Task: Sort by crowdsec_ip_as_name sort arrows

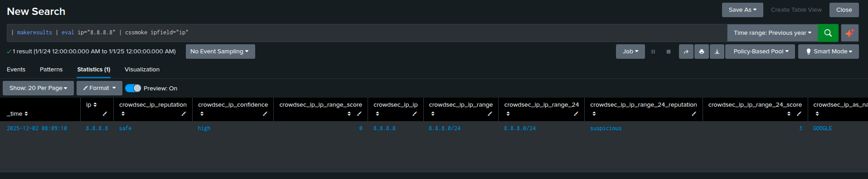Action: tap(817, 114)
